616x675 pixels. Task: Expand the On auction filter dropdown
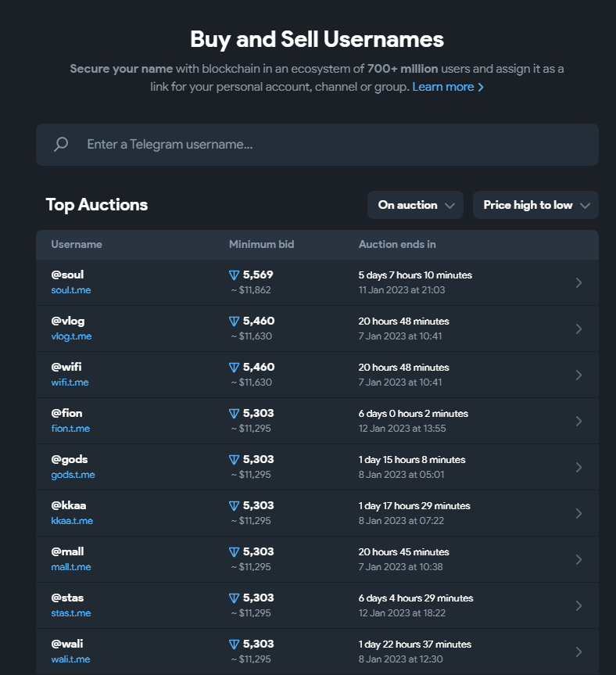click(x=415, y=205)
